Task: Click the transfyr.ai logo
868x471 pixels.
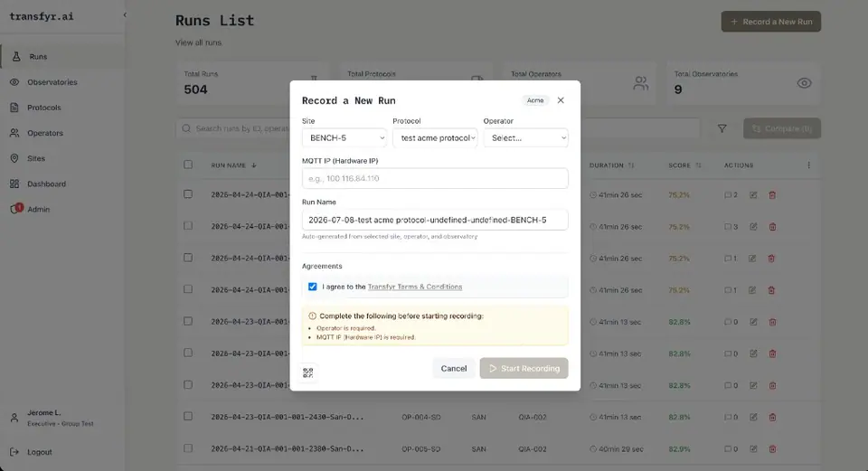Action: click(x=42, y=16)
